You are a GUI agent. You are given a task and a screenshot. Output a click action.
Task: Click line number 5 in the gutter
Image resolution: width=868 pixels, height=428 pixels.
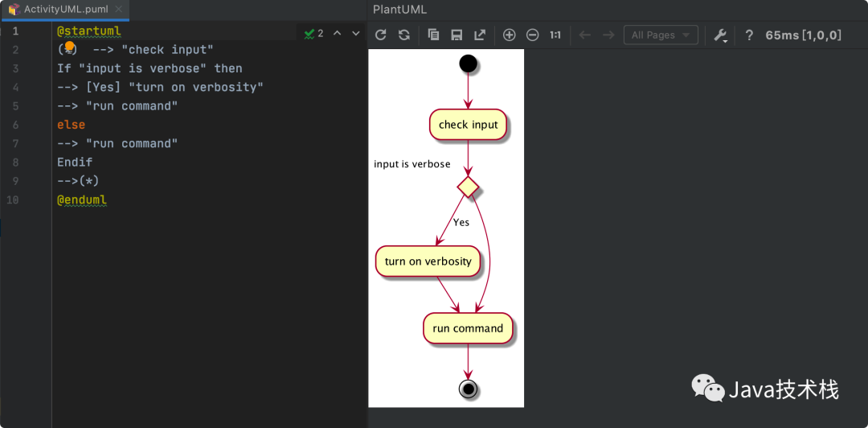15,106
